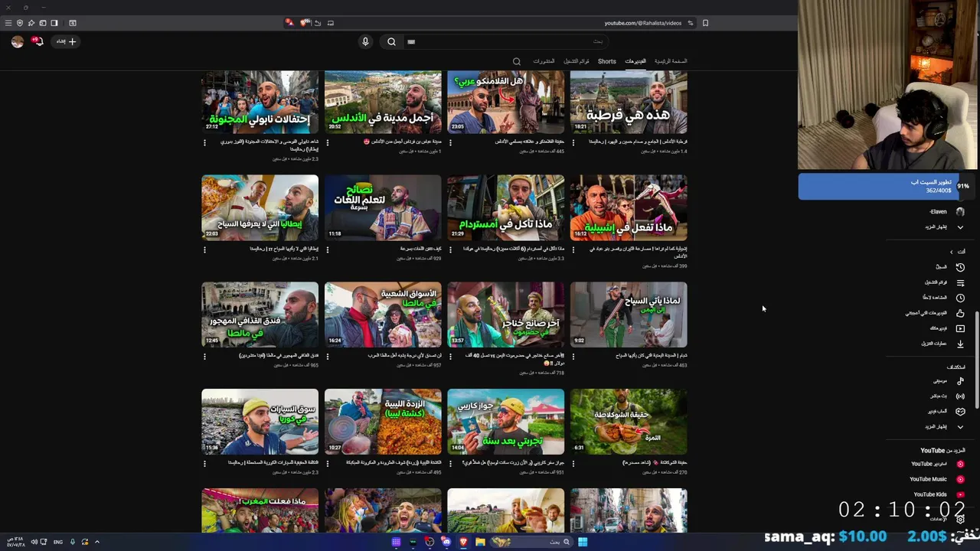The image size is (980, 551).
Task: Open three-dot menu for Korea car market video
Action: point(204,463)
